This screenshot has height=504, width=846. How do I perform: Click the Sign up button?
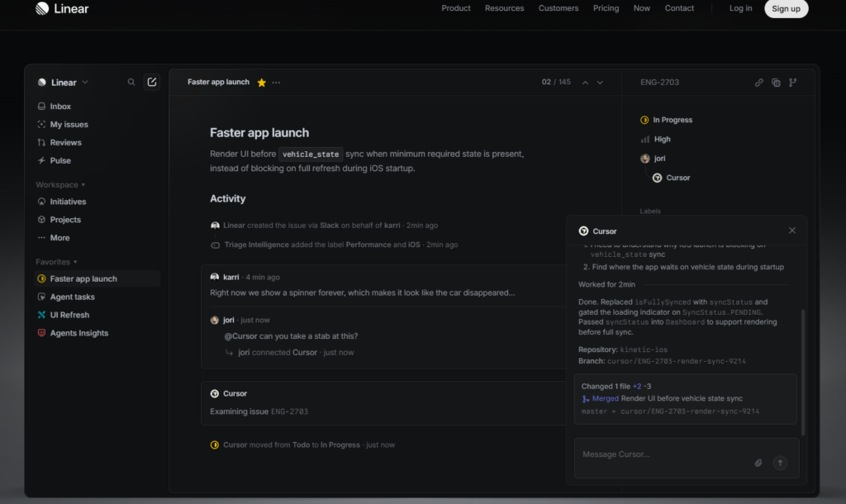click(x=786, y=8)
